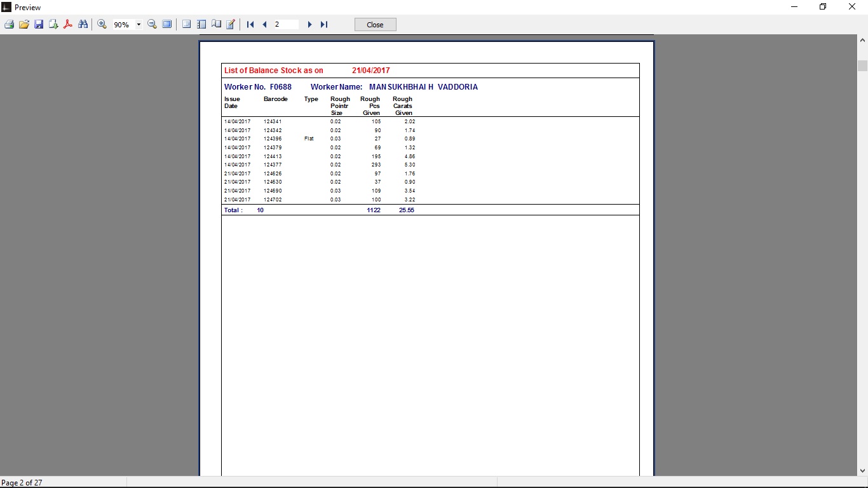868x488 pixels.
Task: Click the pieces value 293
Action: 376,165
